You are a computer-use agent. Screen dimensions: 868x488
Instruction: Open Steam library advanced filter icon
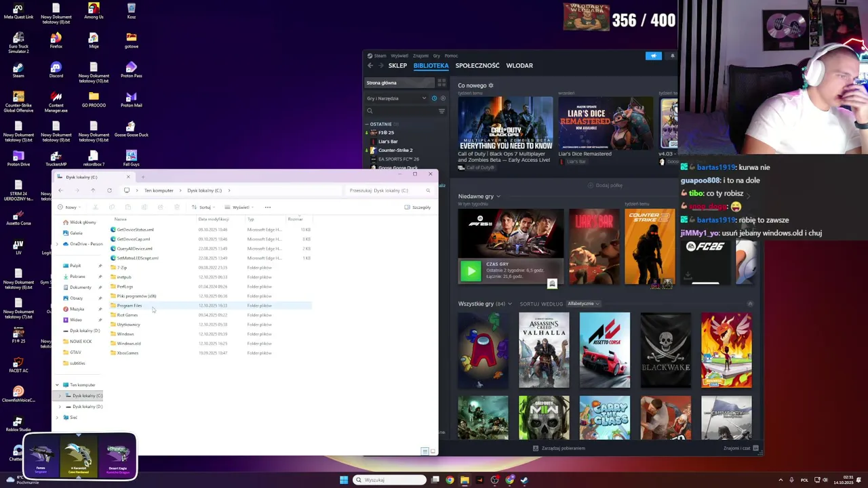point(441,111)
